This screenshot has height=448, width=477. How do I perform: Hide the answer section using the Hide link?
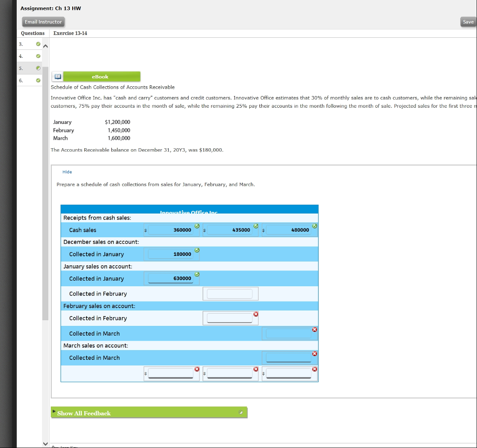[x=67, y=172]
